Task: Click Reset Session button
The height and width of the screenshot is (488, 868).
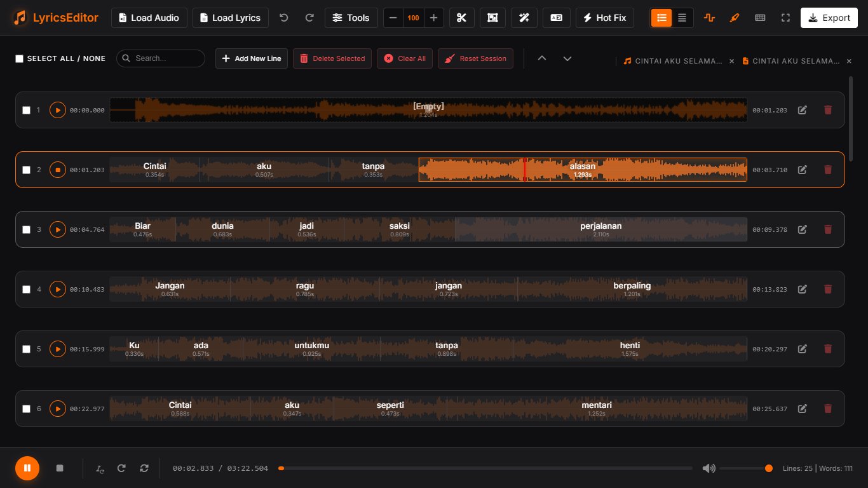Action: click(x=475, y=58)
